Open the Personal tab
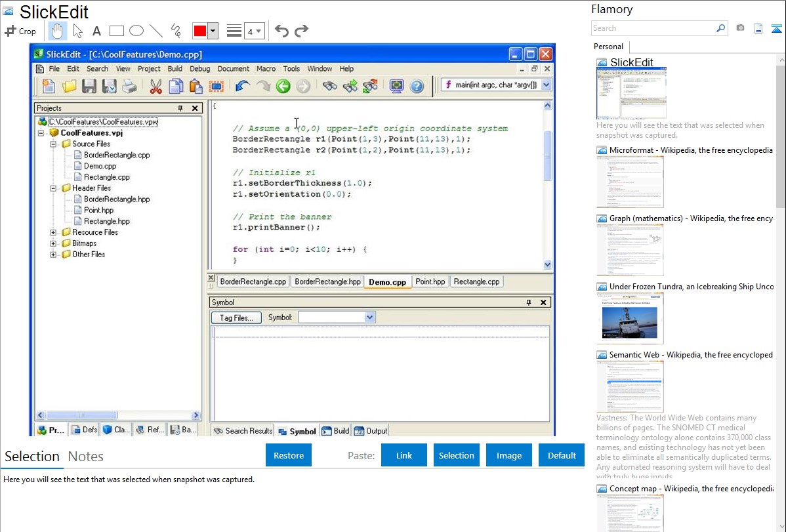Screen dimensions: 786x532 [x=608, y=47]
